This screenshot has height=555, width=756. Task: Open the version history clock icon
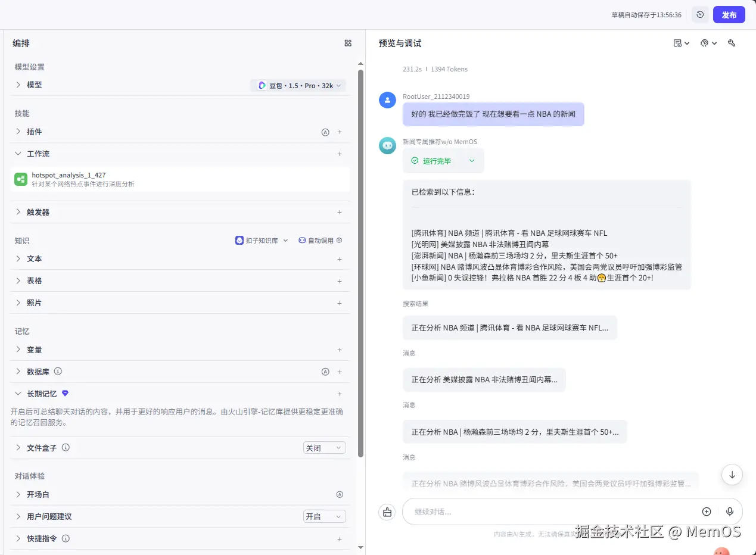coord(700,15)
